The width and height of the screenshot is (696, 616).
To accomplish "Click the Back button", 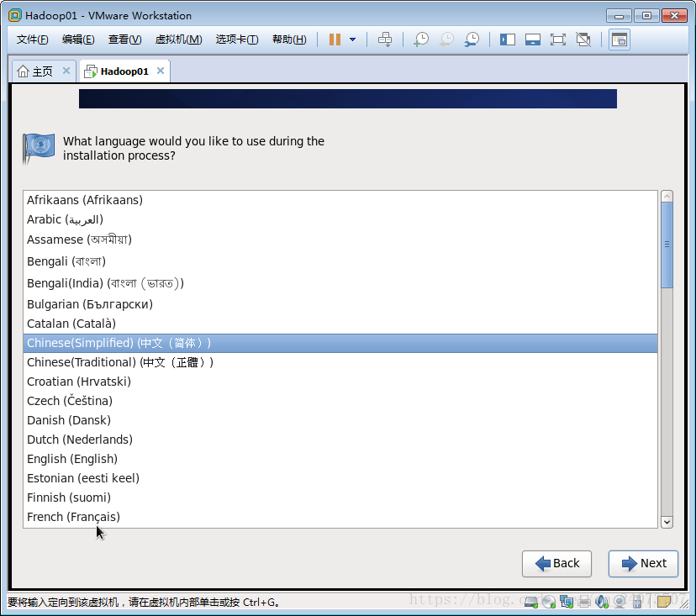I will coord(556,564).
